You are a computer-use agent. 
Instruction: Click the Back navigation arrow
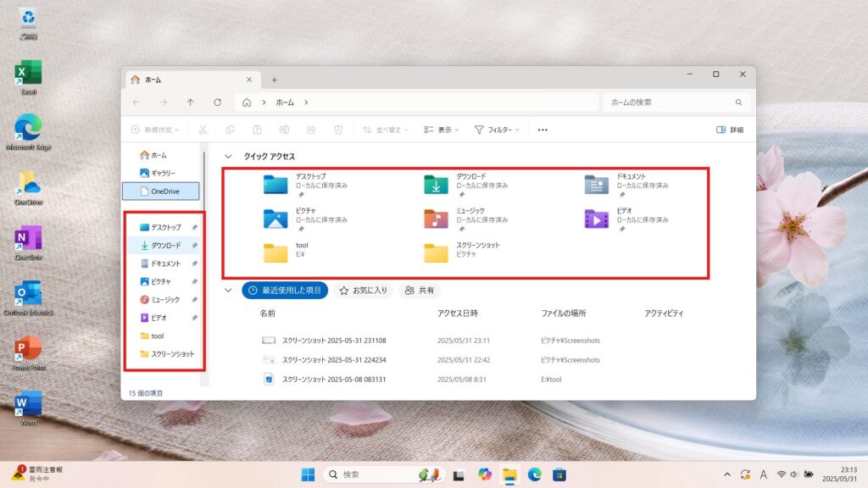(x=136, y=103)
